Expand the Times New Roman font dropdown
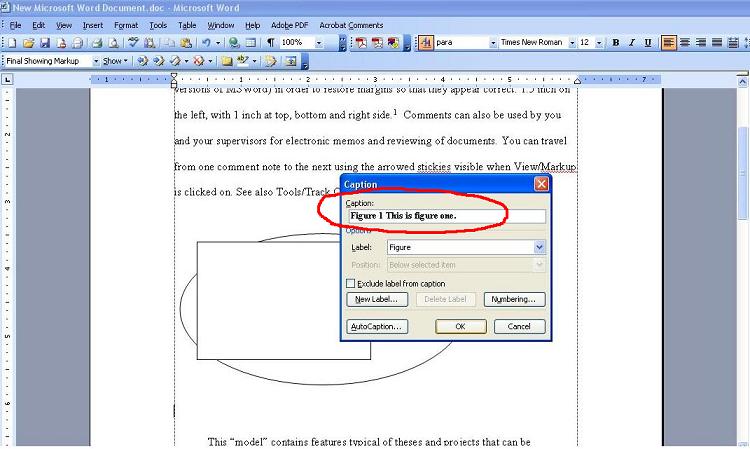This screenshot has width=750, height=449. click(x=572, y=43)
